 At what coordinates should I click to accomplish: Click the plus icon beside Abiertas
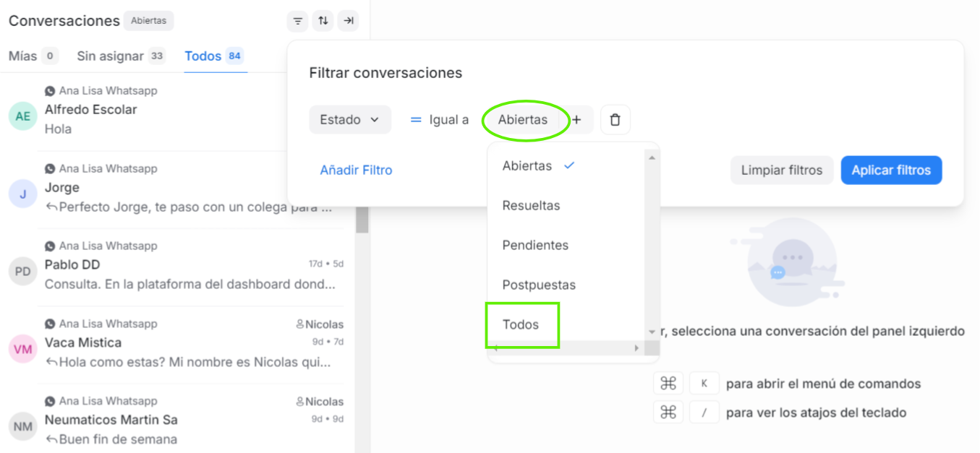pos(577,120)
